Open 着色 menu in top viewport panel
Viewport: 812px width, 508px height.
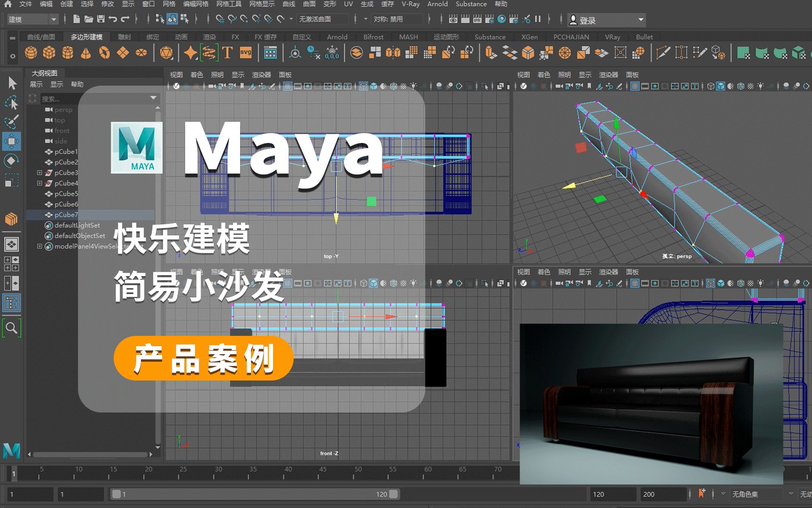click(196, 75)
